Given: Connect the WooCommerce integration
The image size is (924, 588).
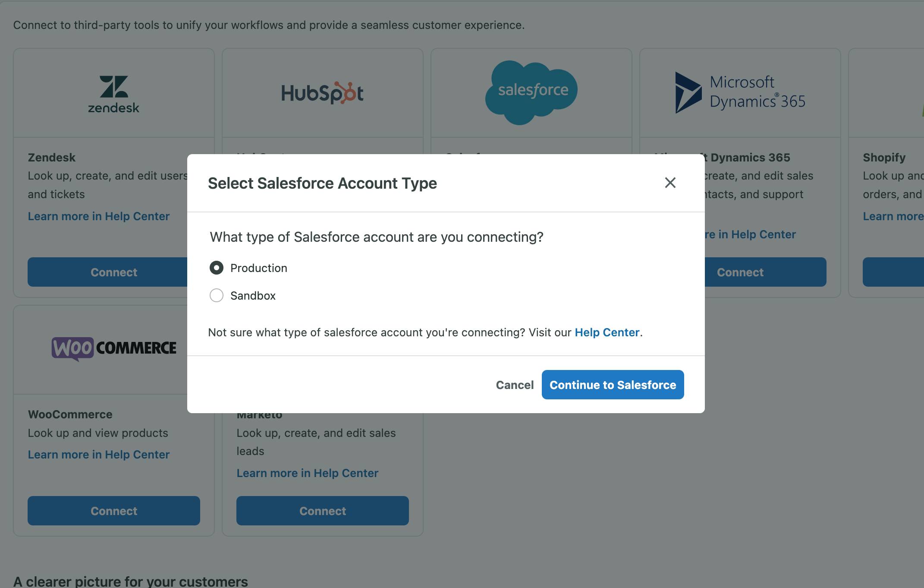Looking at the screenshot, I should click(x=114, y=511).
